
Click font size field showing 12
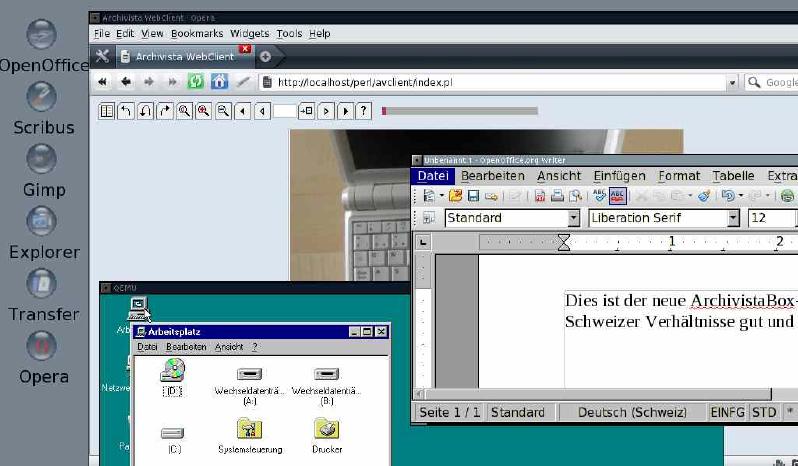[771, 218]
